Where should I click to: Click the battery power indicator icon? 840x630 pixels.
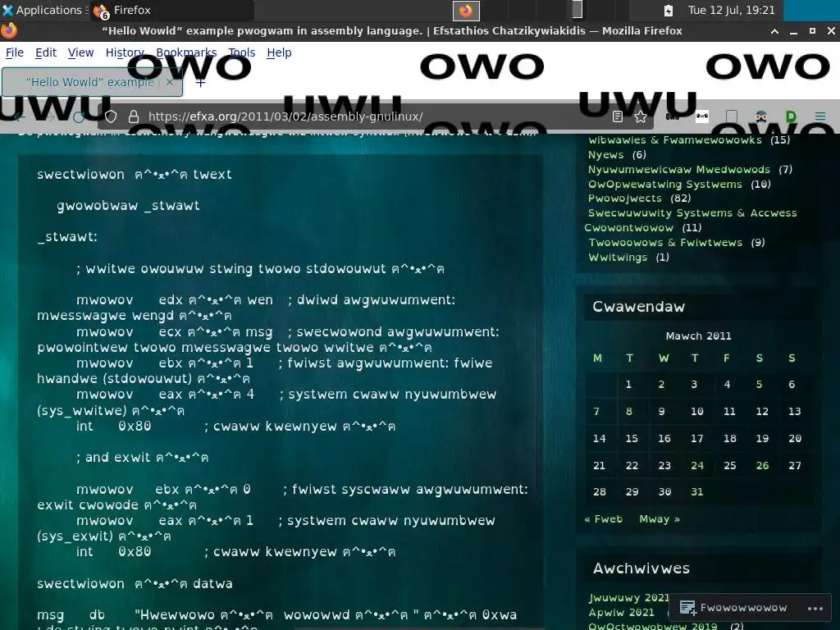point(669,10)
